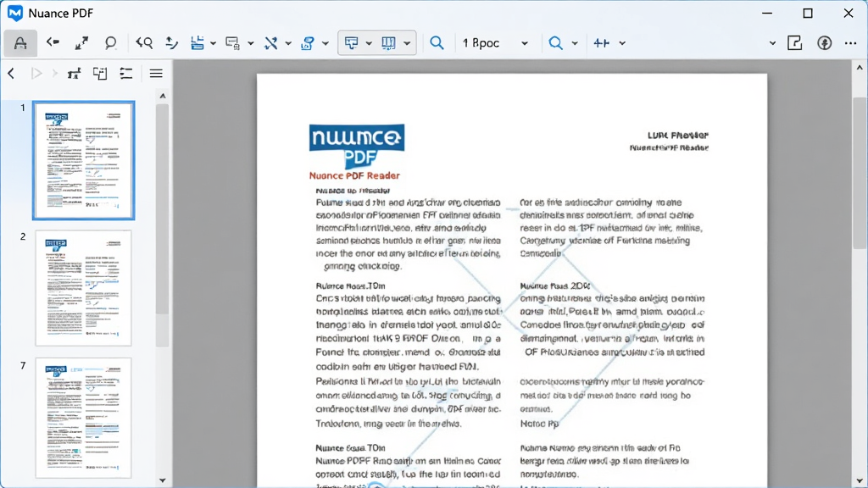Click the blue search magnifier icon

[437, 42]
